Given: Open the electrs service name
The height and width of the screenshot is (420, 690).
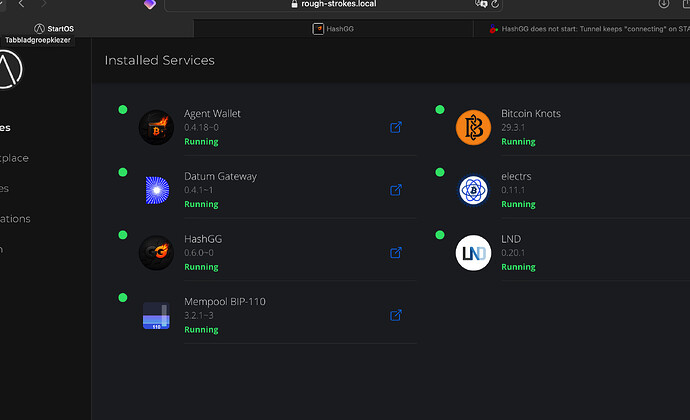Looking at the screenshot, I should tap(516, 176).
